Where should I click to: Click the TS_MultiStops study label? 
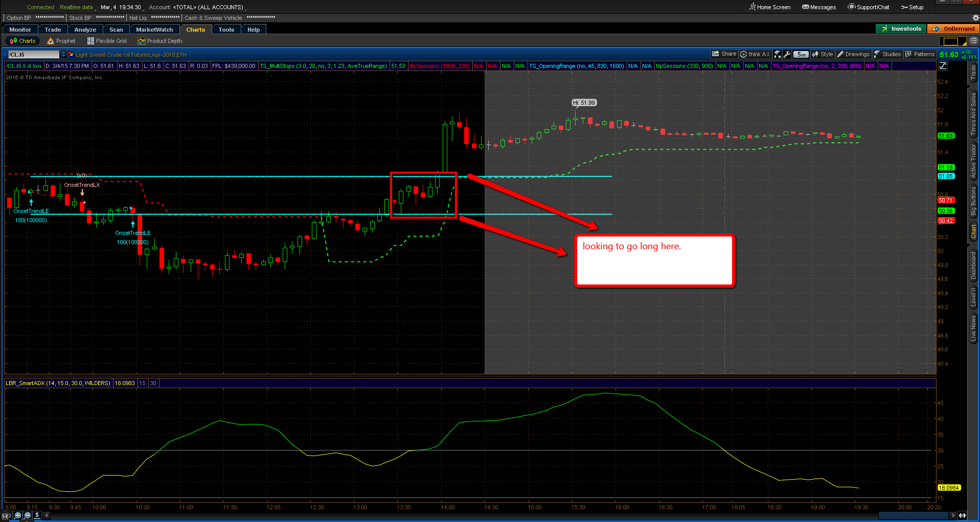[x=323, y=66]
